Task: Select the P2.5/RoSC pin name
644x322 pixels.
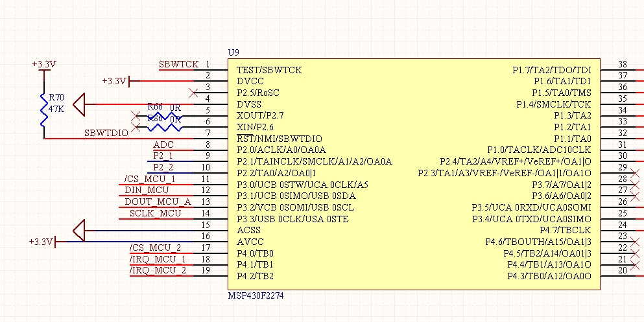Action: click(x=258, y=93)
